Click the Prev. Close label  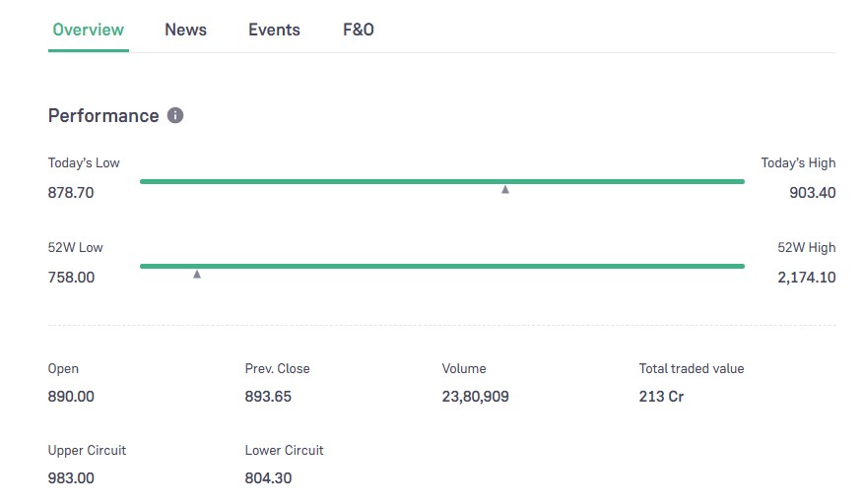(x=278, y=368)
